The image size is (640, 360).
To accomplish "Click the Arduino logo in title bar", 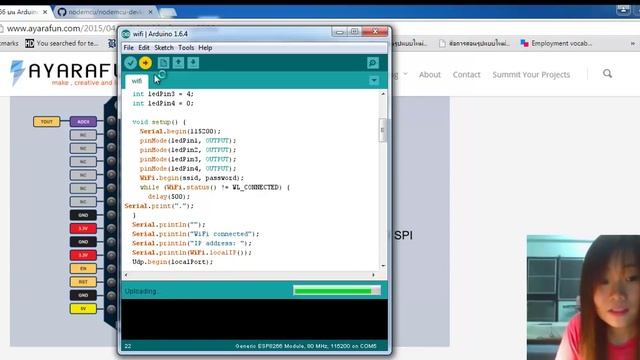I will tap(126, 34).
